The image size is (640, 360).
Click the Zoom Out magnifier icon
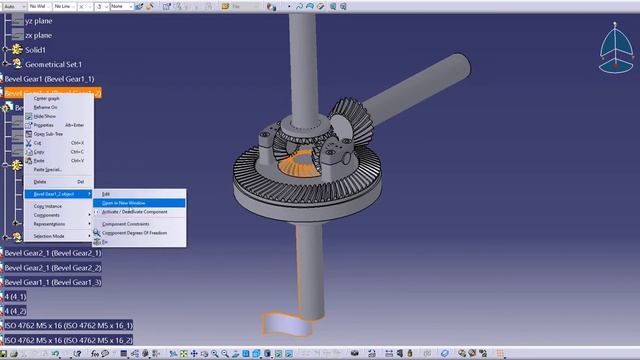(225, 353)
